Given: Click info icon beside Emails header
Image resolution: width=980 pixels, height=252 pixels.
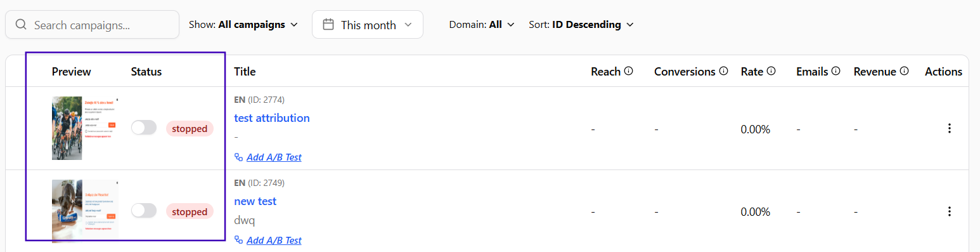Looking at the screenshot, I should tap(835, 71).
